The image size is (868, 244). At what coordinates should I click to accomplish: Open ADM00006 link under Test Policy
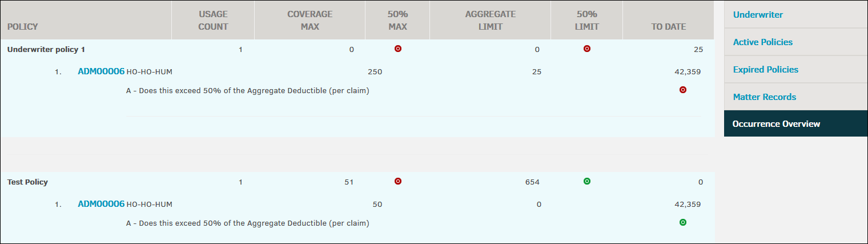pos(101,204)
